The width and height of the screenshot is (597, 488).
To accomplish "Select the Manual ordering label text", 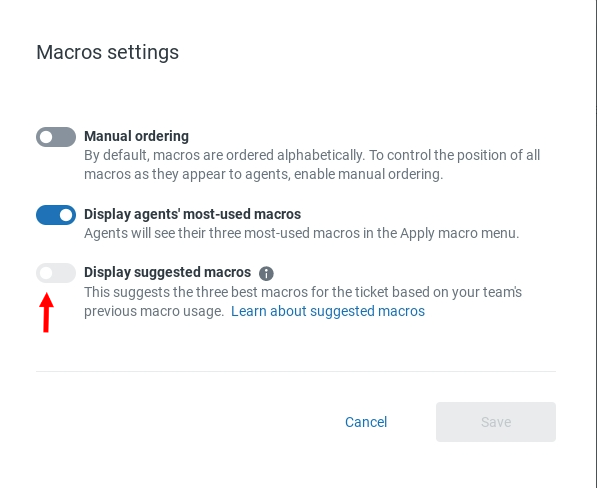I will coord(136,136).
